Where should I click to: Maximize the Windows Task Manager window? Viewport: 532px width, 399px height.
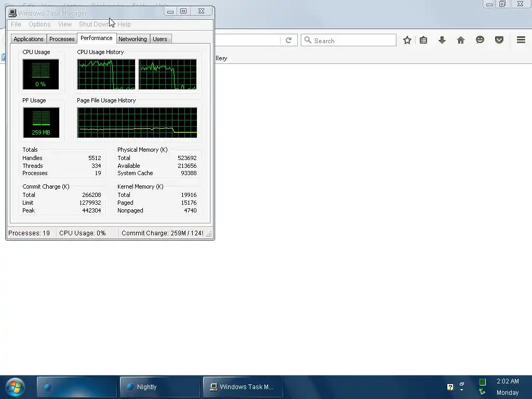[183, 11]
